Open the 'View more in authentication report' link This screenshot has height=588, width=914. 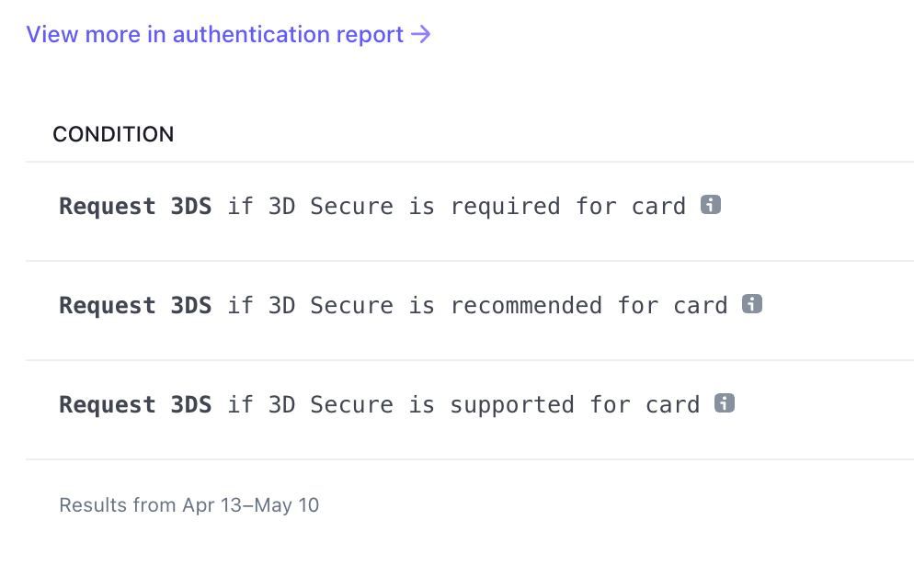tap(215, 35)
